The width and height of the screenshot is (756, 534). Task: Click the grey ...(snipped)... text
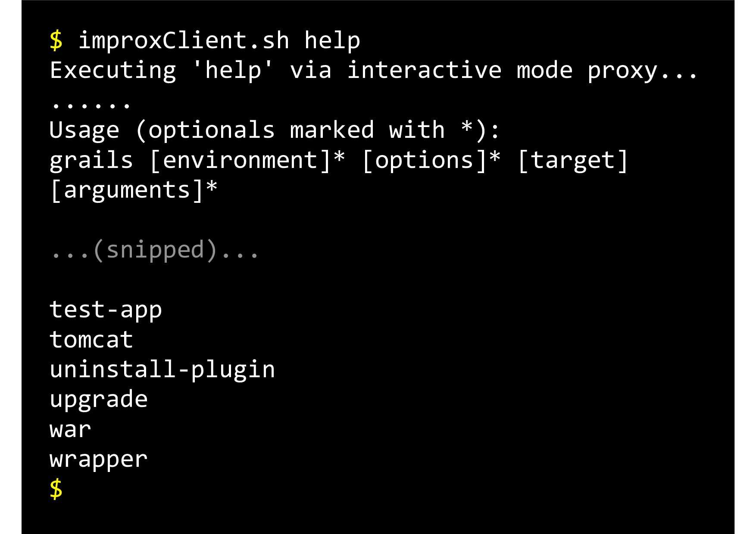155,250
